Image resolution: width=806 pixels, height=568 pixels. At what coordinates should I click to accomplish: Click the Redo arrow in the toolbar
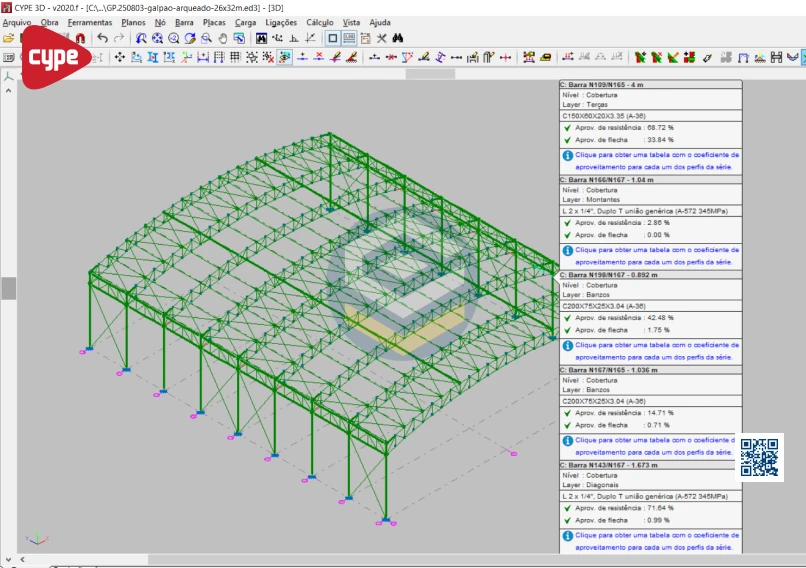click(x=119, y=38)
